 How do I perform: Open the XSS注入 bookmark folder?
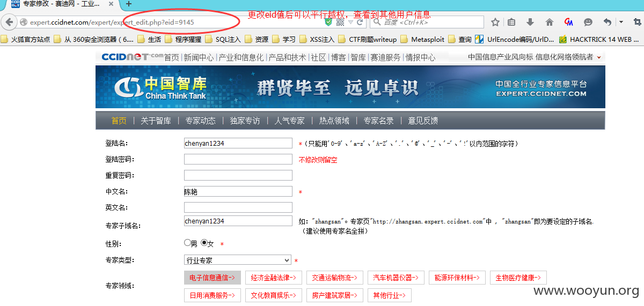317,39
